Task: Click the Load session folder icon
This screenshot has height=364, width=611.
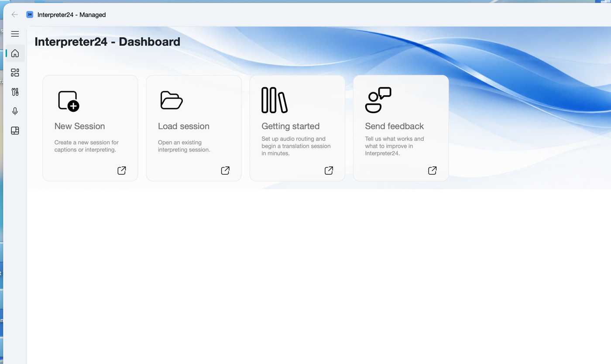Action: click(x=172, y=100)
